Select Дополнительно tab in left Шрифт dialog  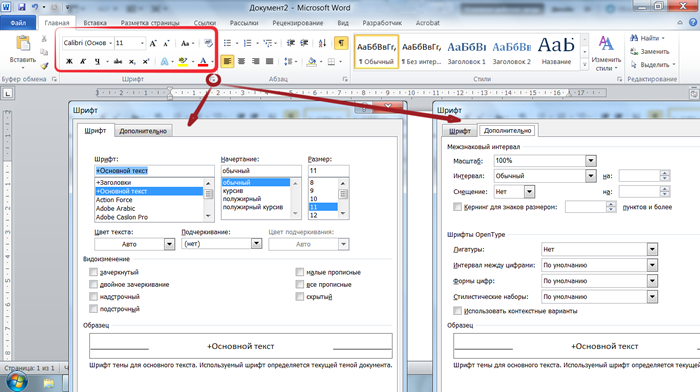click(143, 131)
